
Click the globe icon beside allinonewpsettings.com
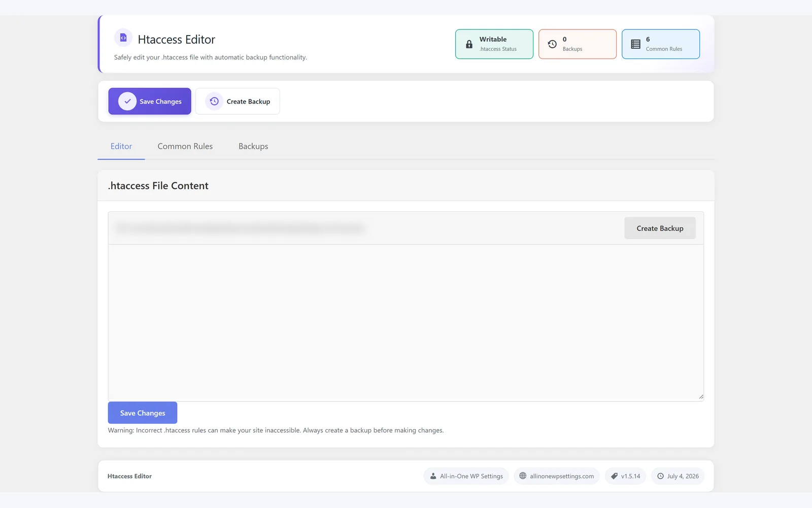click(x=523, y=476)
